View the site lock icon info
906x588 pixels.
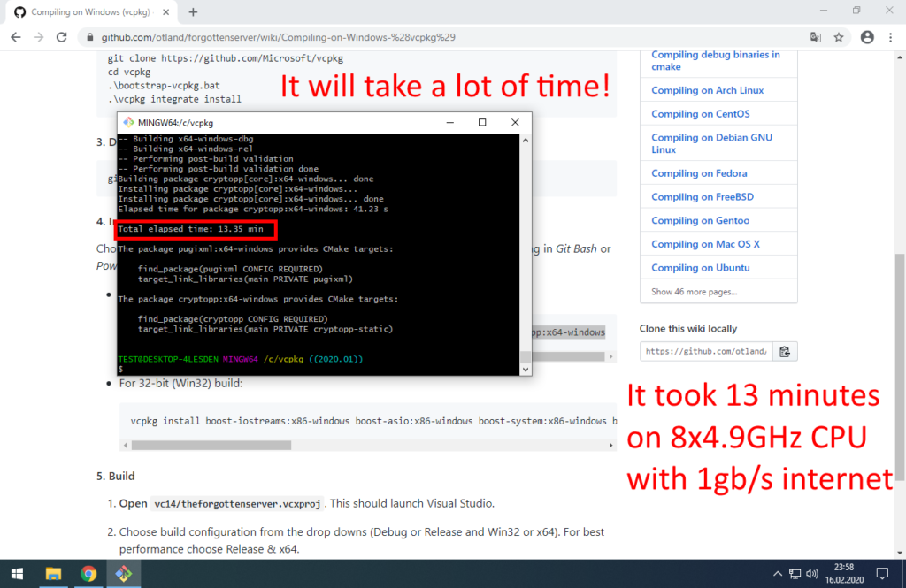(89, 37)
